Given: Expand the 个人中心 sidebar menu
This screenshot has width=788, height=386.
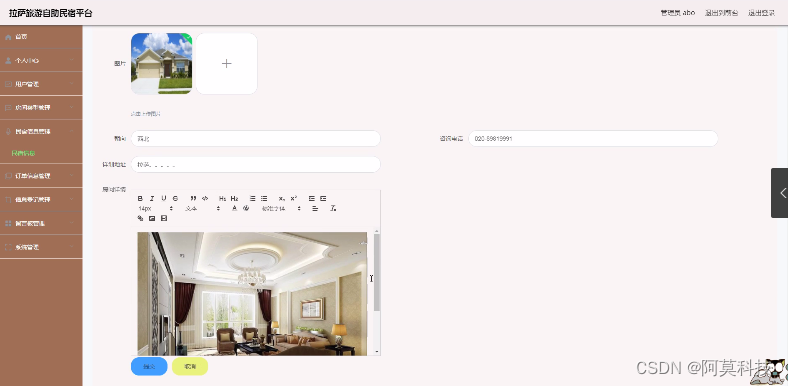Looking at the screenshot, I should (x=41, y=60).
